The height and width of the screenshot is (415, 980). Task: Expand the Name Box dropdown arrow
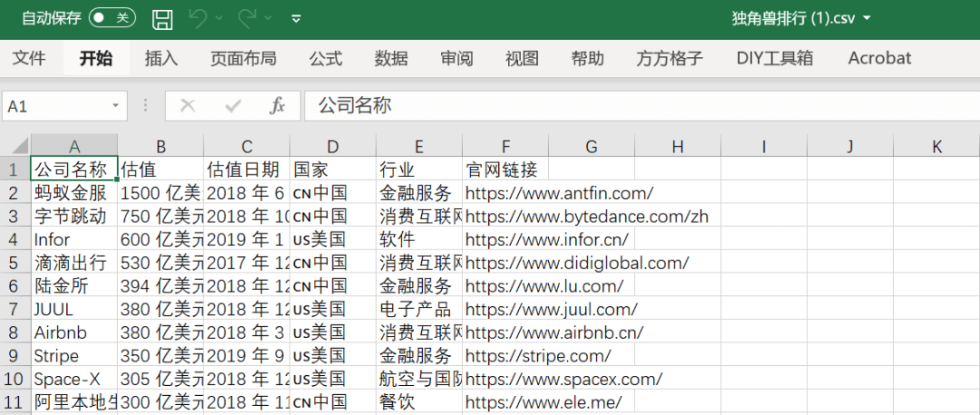(x=115, y=105)
